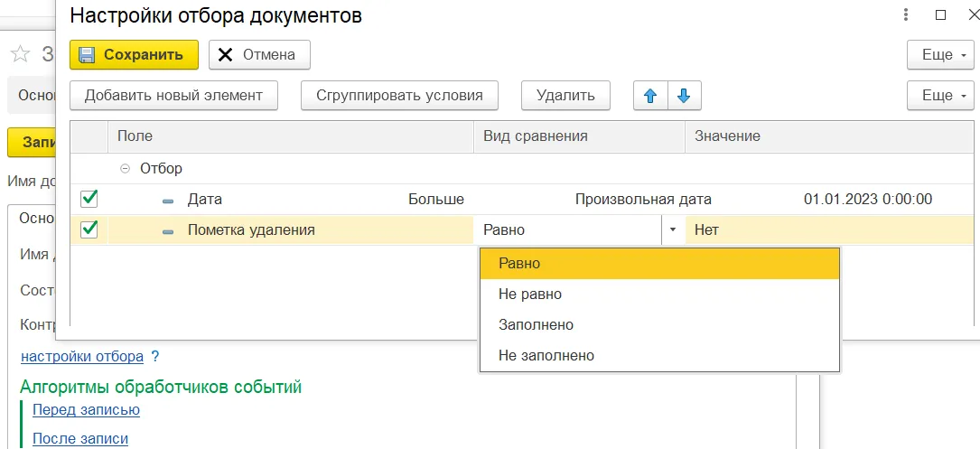Choose Заполнено from the dropdown list
980x449 pixels.
pos(536,324)
